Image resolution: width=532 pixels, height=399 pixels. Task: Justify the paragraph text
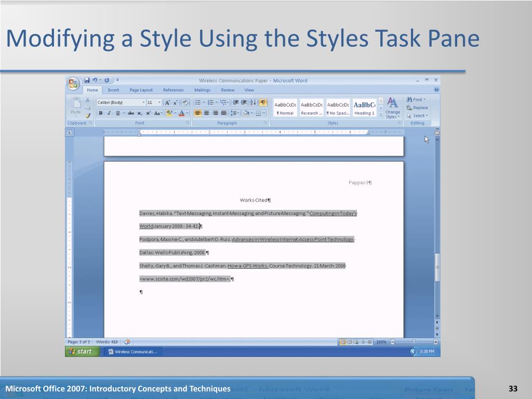point(223,113)
